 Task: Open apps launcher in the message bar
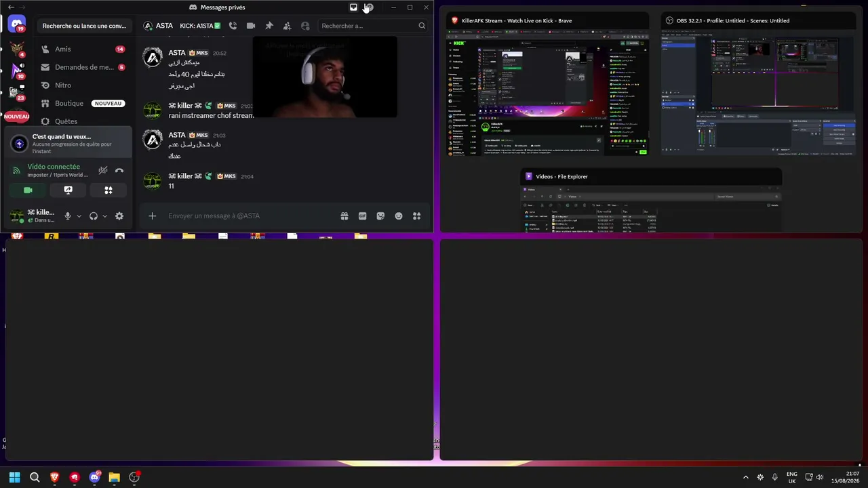click(x=416, y=216)
